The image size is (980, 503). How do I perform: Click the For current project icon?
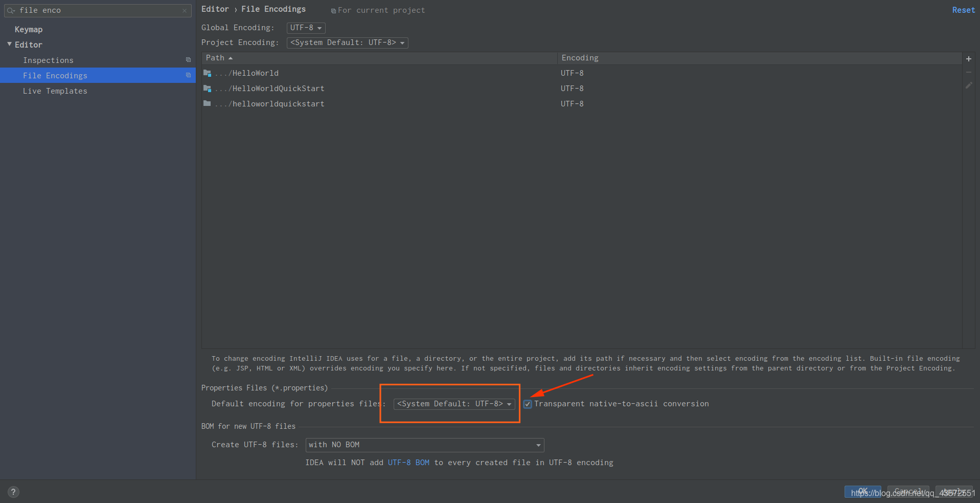(x=333, y=11)
